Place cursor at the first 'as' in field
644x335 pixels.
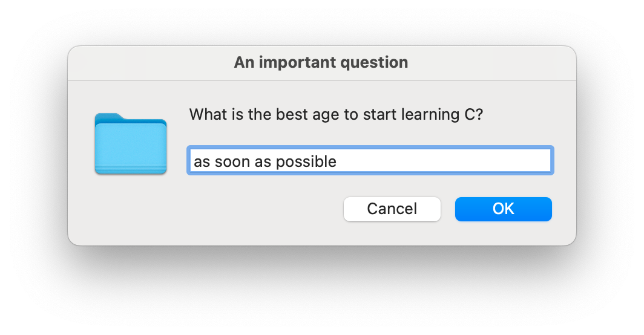(202, 161)
